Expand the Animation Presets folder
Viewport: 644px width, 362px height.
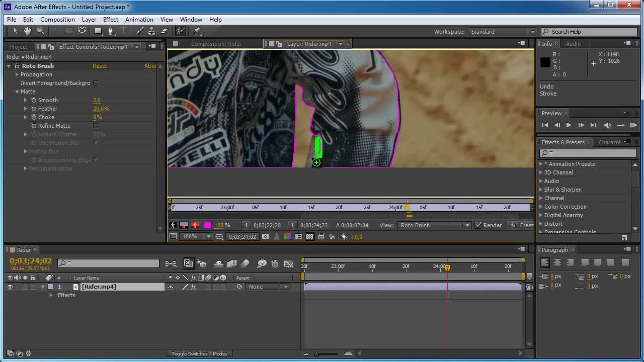[x=541, y=164]
